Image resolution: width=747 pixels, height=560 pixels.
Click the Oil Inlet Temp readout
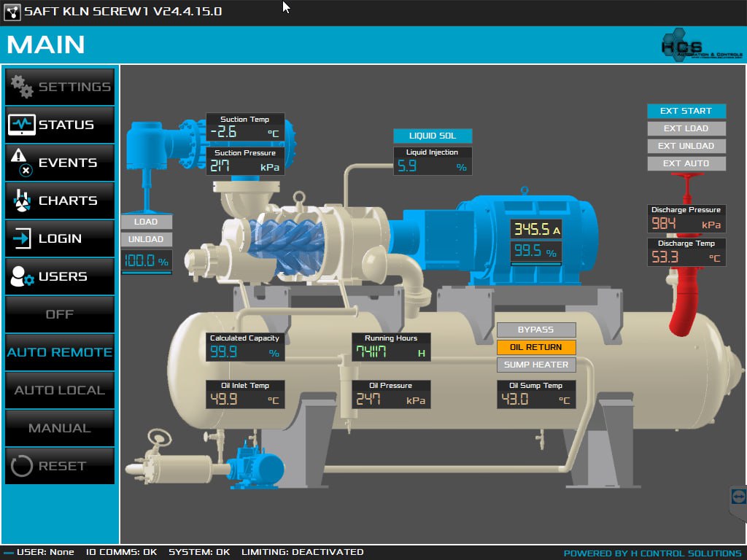tap(245, 394)
